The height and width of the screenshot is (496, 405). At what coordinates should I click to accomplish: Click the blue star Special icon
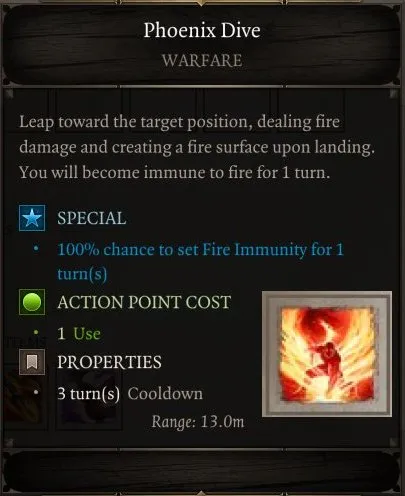click(32, 218)
